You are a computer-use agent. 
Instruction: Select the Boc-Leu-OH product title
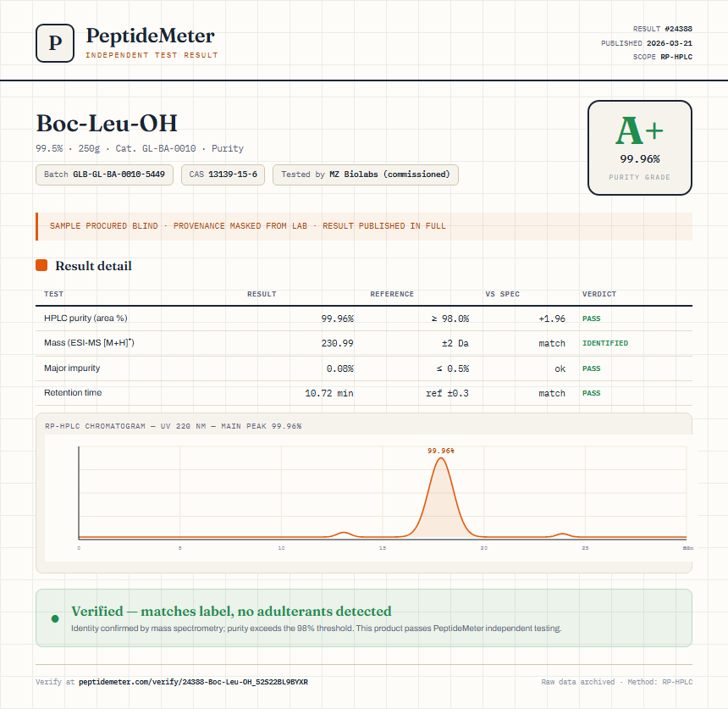click(107, 124)
